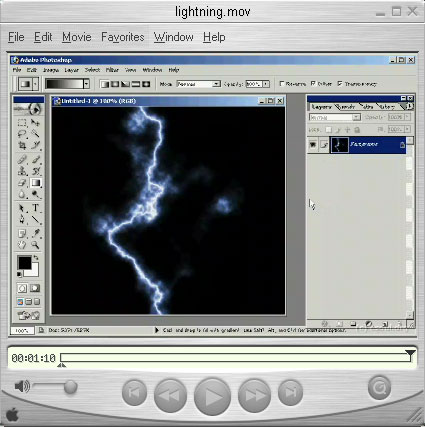
Task: Rewind the movie
Action: (170, 395)
